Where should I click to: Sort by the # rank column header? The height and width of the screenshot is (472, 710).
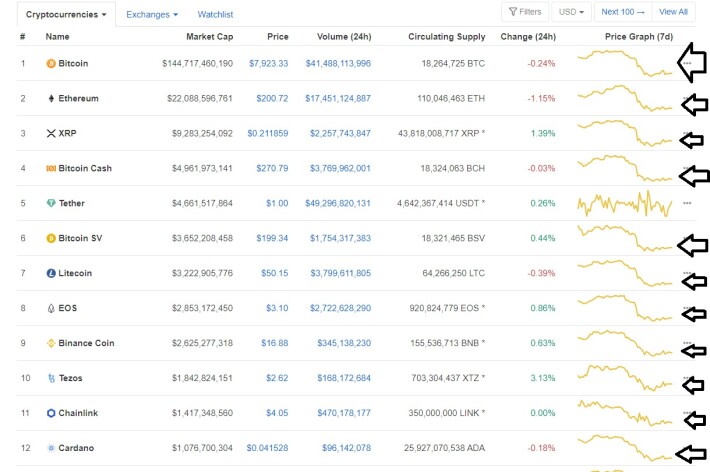pyautogui.click(x=23, y=37)
